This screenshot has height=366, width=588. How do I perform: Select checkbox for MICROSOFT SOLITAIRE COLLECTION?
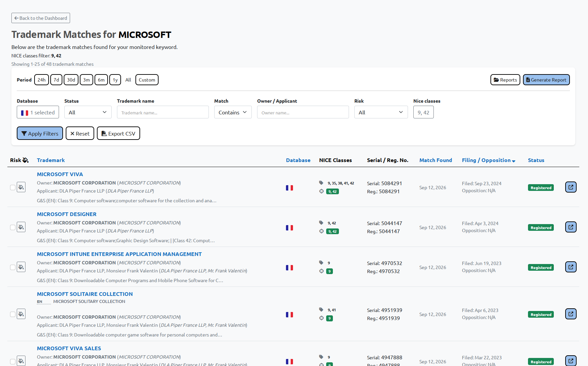click(x=13, y=314)
